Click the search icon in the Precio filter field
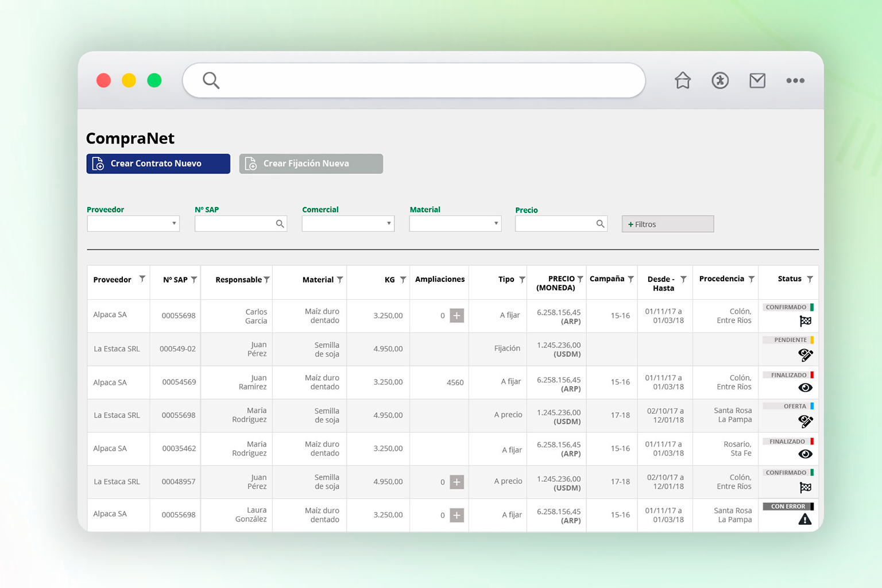 [x=601, y=223]
